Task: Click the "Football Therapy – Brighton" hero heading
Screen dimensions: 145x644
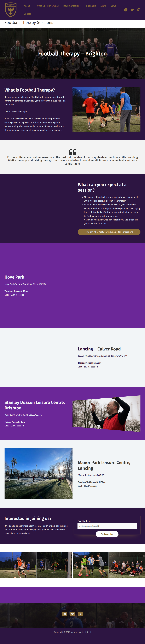Action: click(72, 54)
